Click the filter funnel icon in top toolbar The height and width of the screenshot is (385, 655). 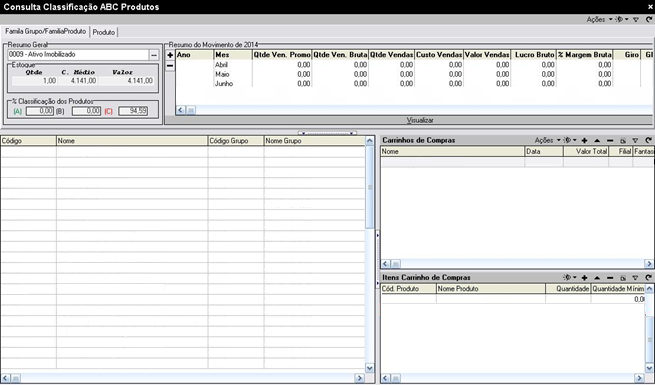[x=636, y=20]
